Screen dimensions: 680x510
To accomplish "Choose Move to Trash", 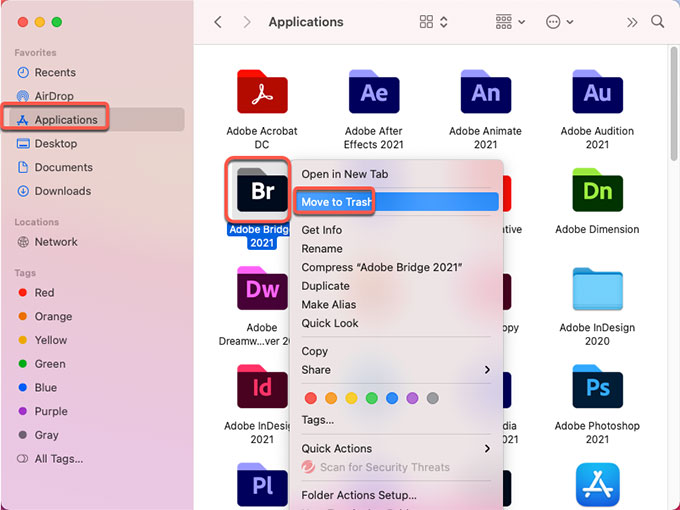I will coord(396,202).
